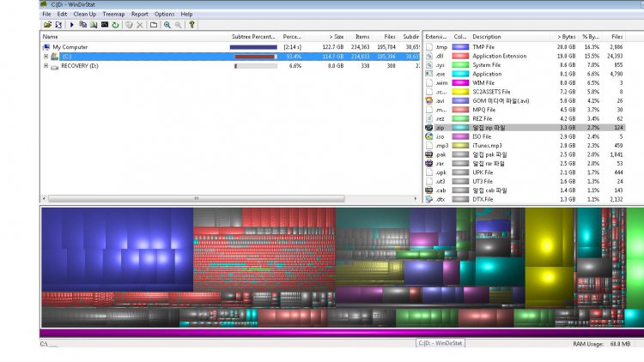Click the My Computer icon in tree
644x362 pixels.
(x=46, y=47)
